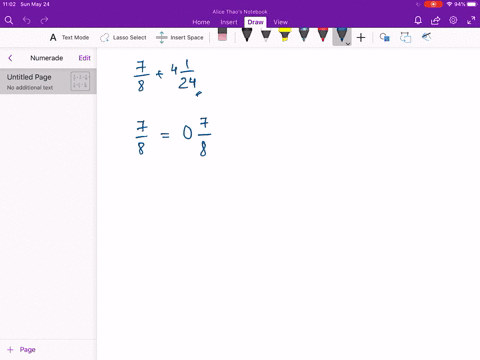The height and width of the screenshot is (360, 480).
Task: Go back from Numerade section
Action: click(10, 58)
